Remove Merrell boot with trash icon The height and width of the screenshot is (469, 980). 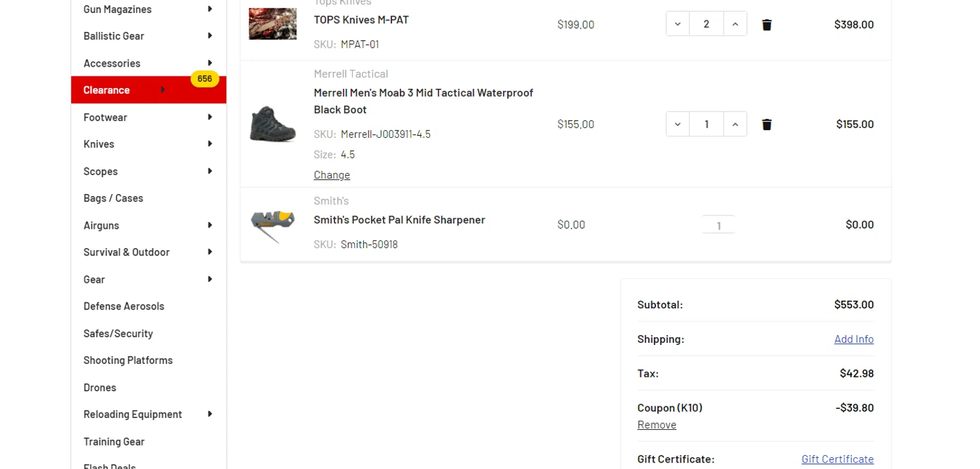[x=767, y=124]
